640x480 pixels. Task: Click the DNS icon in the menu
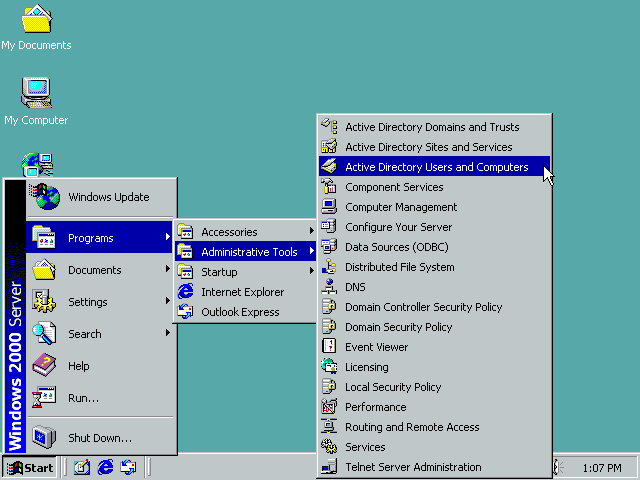click(x=328, y=287)
